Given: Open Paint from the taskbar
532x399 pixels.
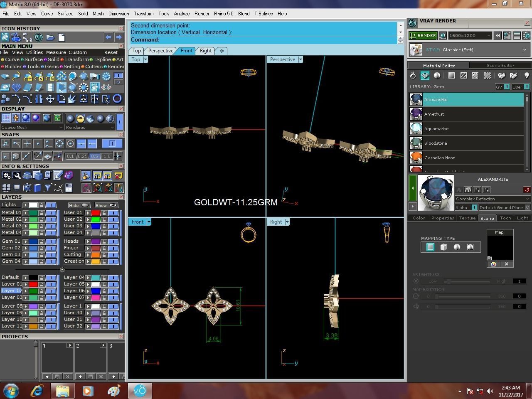Looking at the screenshot, I should [x=113, y=391].
